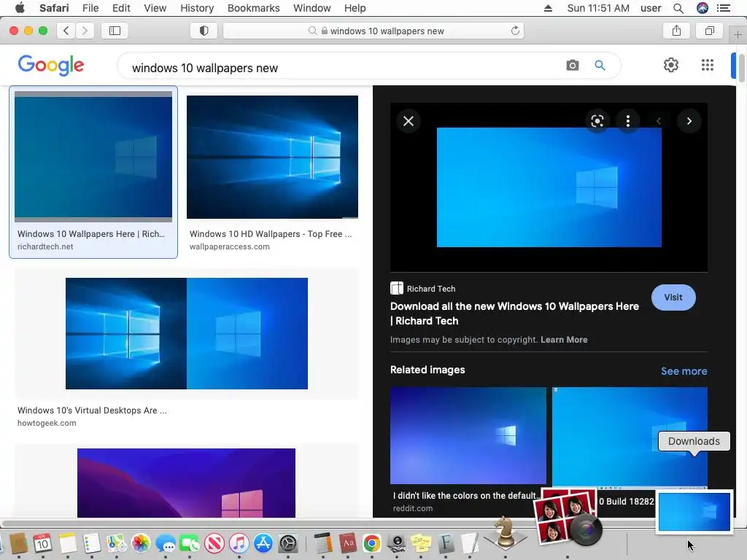Launch Photos from the Dock
747x560 pixels.
tap(141, 542)
